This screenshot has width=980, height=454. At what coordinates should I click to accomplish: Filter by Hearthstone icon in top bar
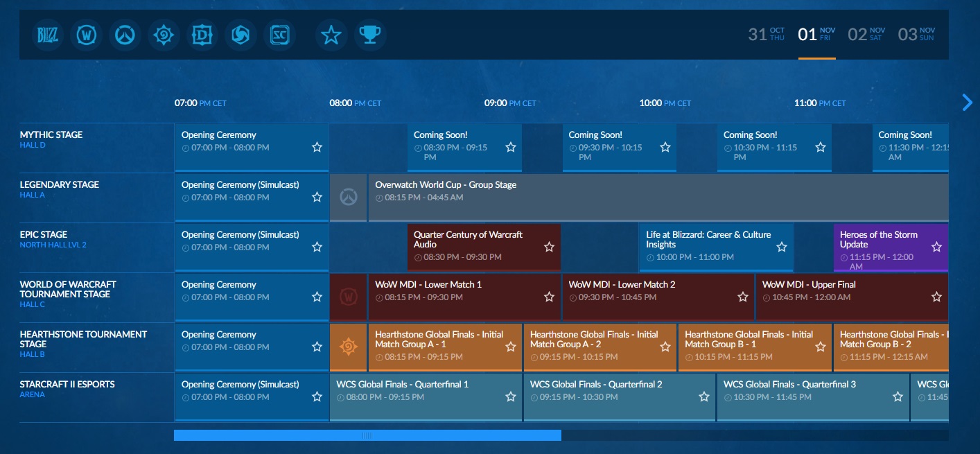click(164, 35)
